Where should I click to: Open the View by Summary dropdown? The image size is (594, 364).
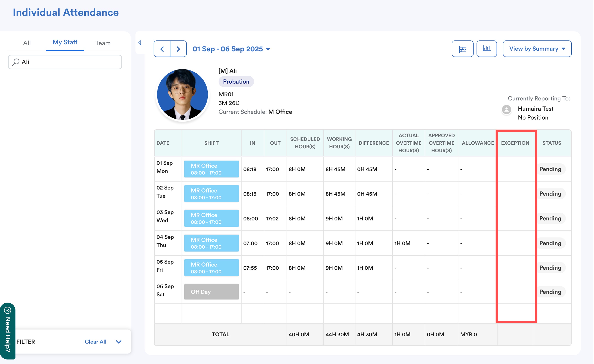click(x=537, y=49)
